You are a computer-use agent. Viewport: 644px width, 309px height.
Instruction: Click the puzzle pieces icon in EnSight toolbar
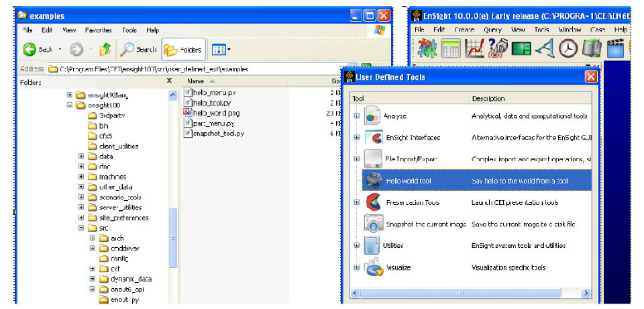427,48
